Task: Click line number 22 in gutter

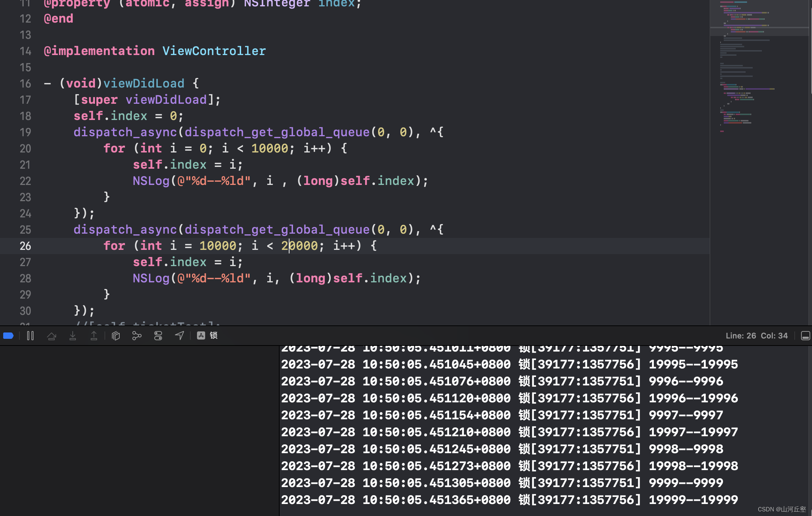Action: click(x=25, y=181)
